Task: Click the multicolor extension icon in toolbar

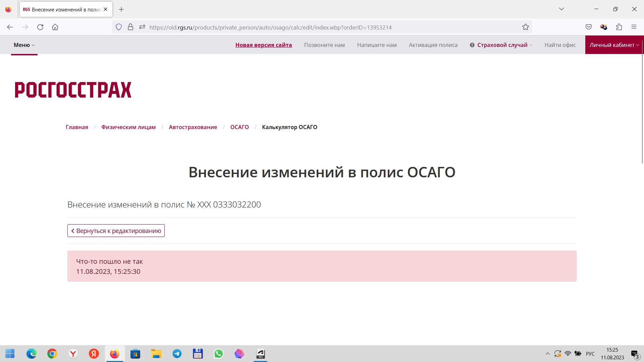Action: click(x=603, y=27)
